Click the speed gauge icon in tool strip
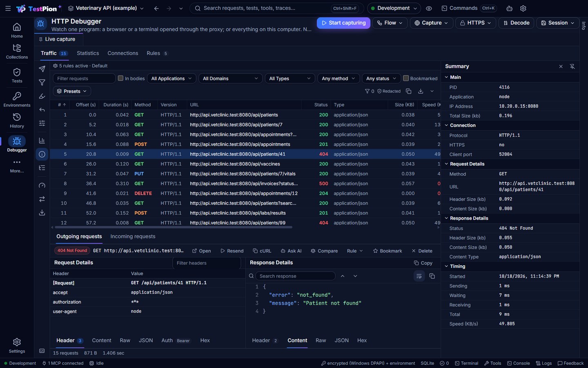Image resolution: width=588 pixels, height=368 pixels. pyautogui.click(x=42, y=185)
